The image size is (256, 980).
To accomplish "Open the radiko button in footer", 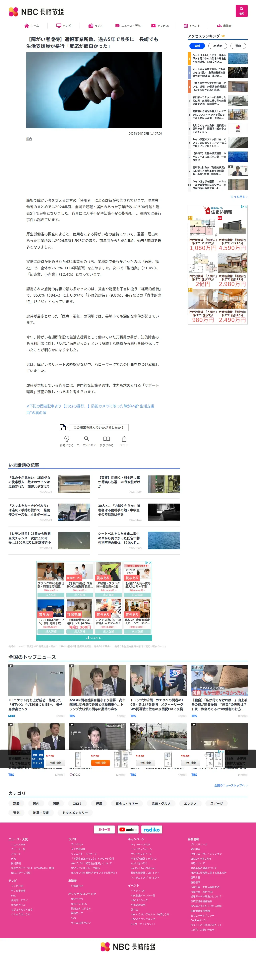I will [151, 829].
